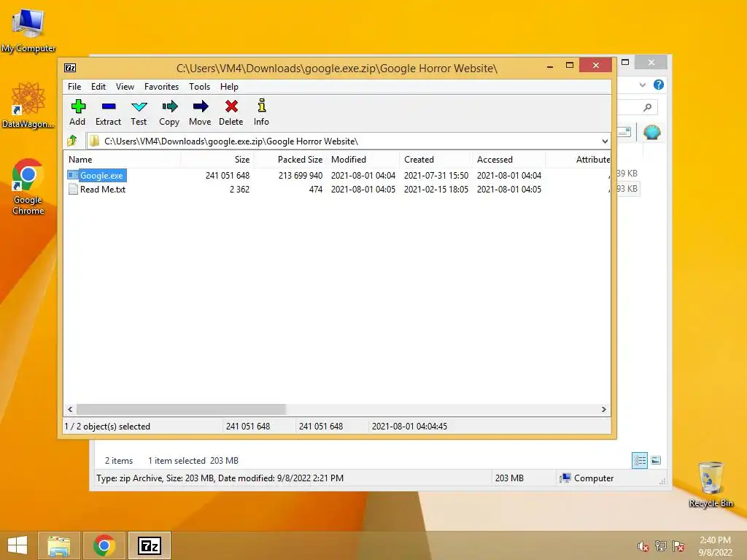The height and width of the screenshot is (560, 747).
Task: Click the Explorer search magnifier icon
Action: click(x=648, y=107)
